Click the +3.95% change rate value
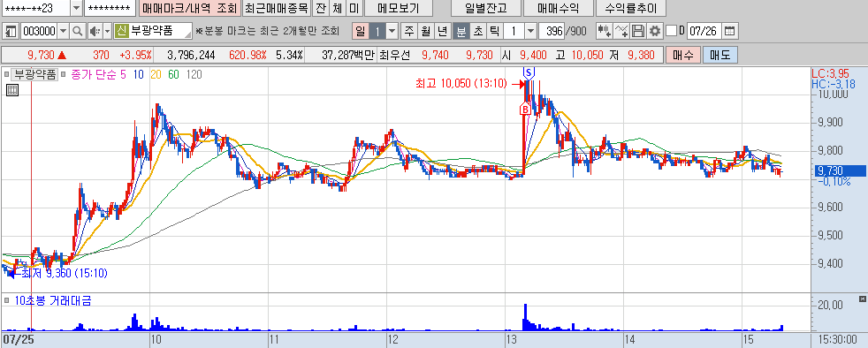 tap(135, 55)
